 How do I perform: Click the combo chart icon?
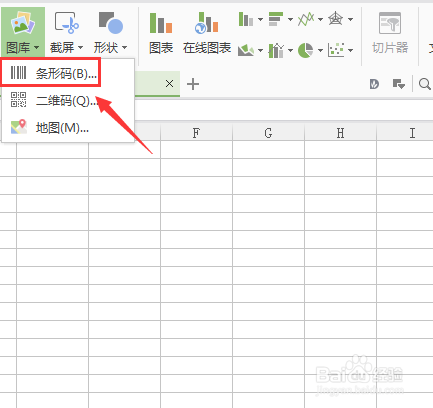pyautogui.click(x=276, y=50)
